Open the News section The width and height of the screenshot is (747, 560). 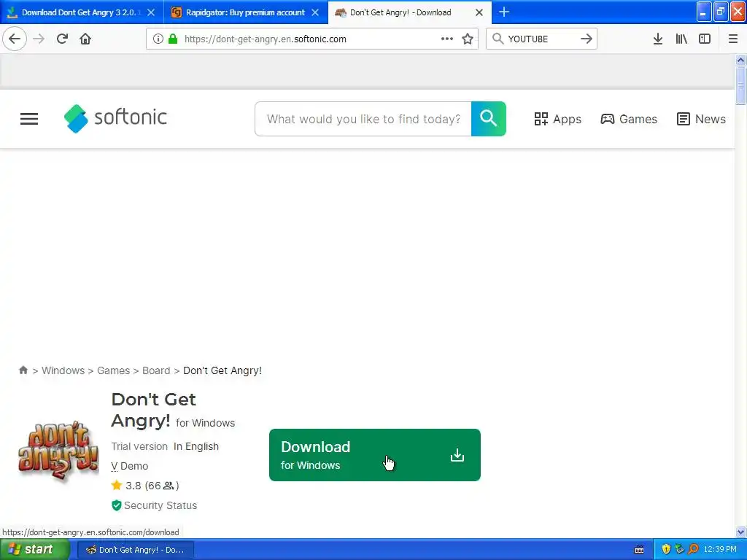click(x=701, y=119)
